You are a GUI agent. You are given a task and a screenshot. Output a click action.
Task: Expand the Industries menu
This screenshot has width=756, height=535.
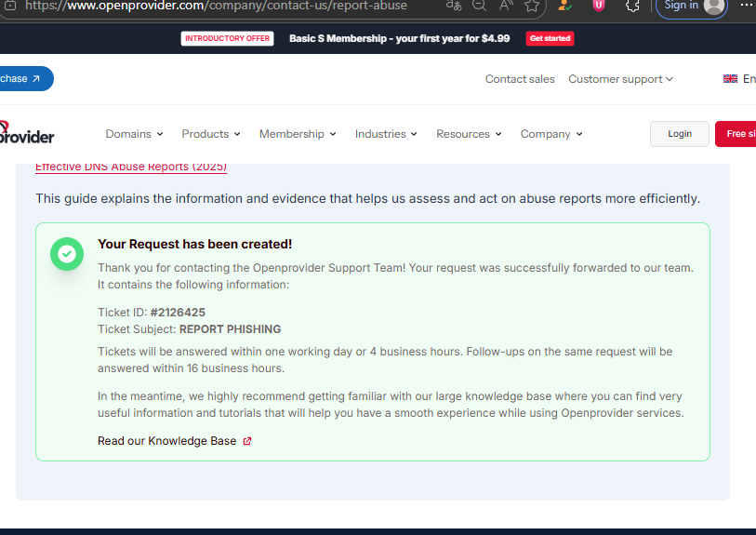[x=386, y=134]
